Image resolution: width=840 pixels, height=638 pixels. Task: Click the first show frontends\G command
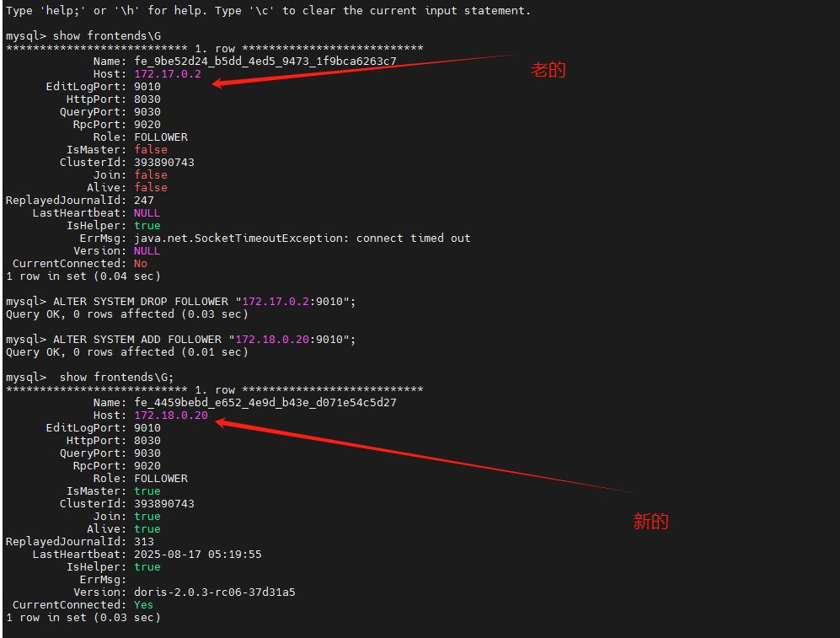106,36
